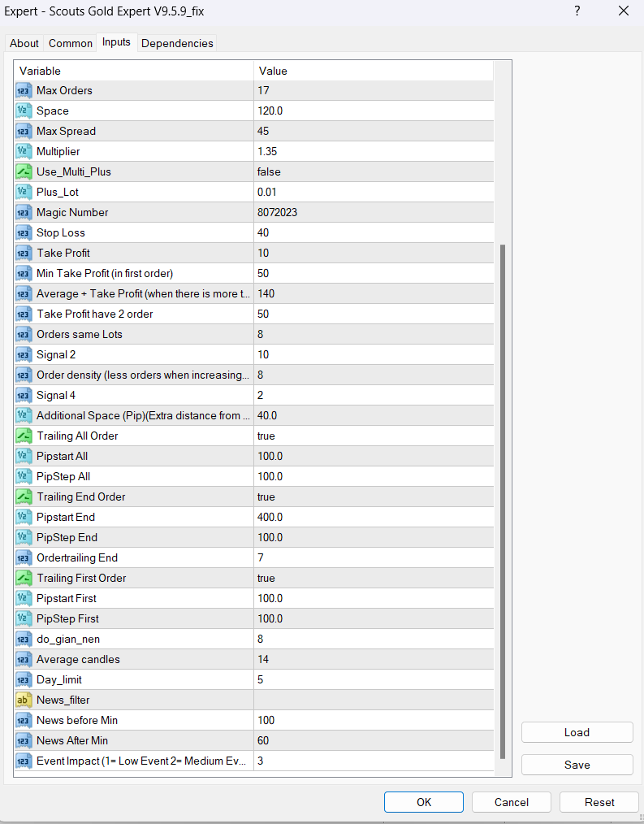Click the help question mark in title bar
Viewport: 644px width, 824px height.
(577, 11)
